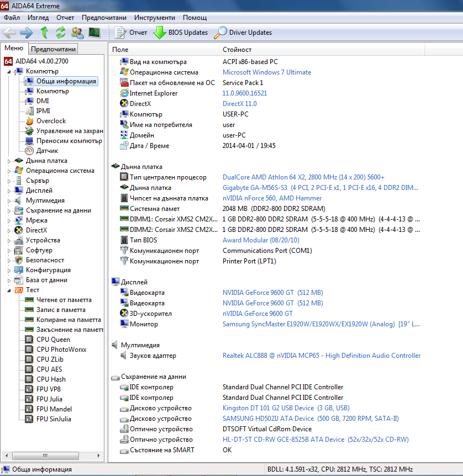Open the system monitor graph toolbar icon
The height and width of the screenshot is (476, 463).
tap(94, 33)
